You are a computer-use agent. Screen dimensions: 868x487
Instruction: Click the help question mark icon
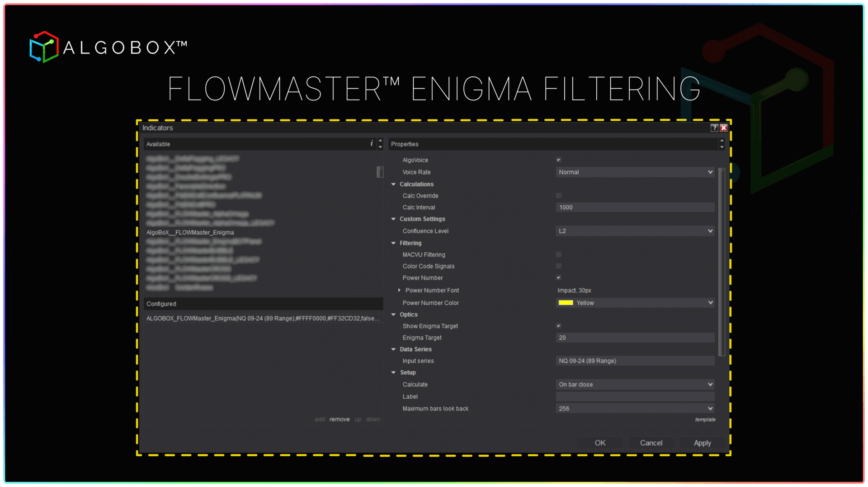(714, 128)
